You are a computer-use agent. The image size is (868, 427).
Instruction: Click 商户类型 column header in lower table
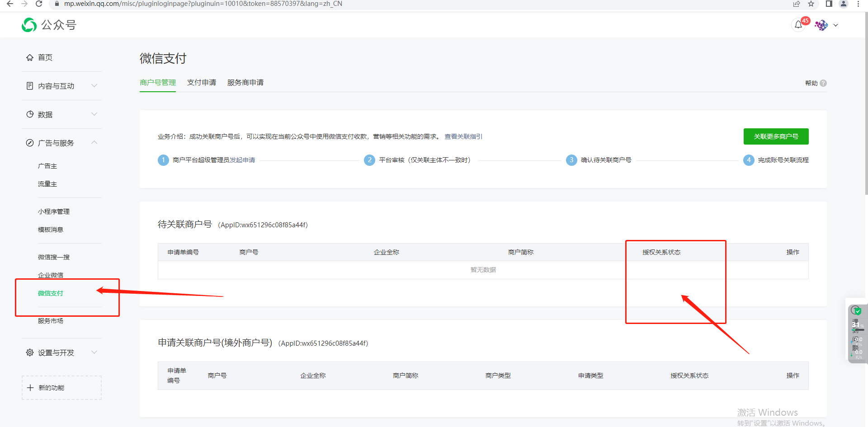click(x=498, y=375)
